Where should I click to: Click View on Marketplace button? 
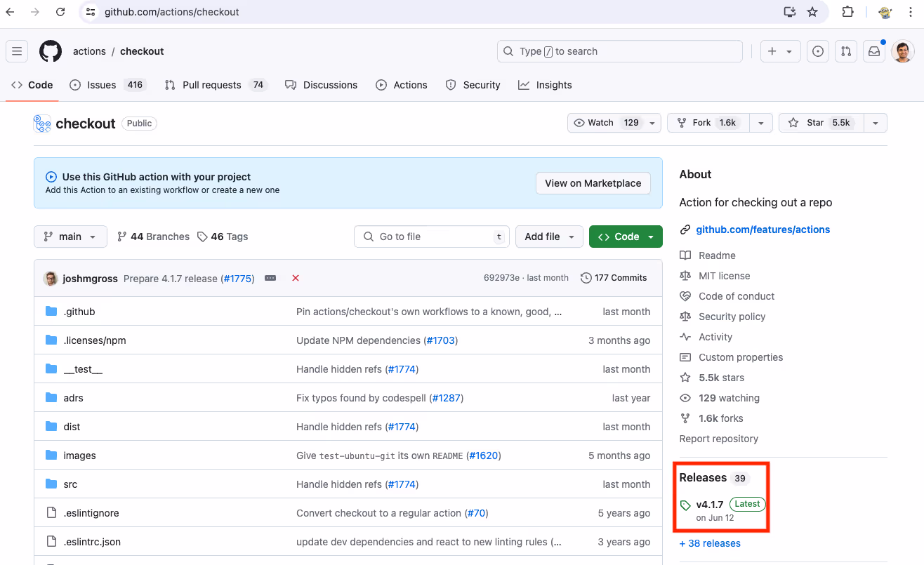(x=593, y=183)
